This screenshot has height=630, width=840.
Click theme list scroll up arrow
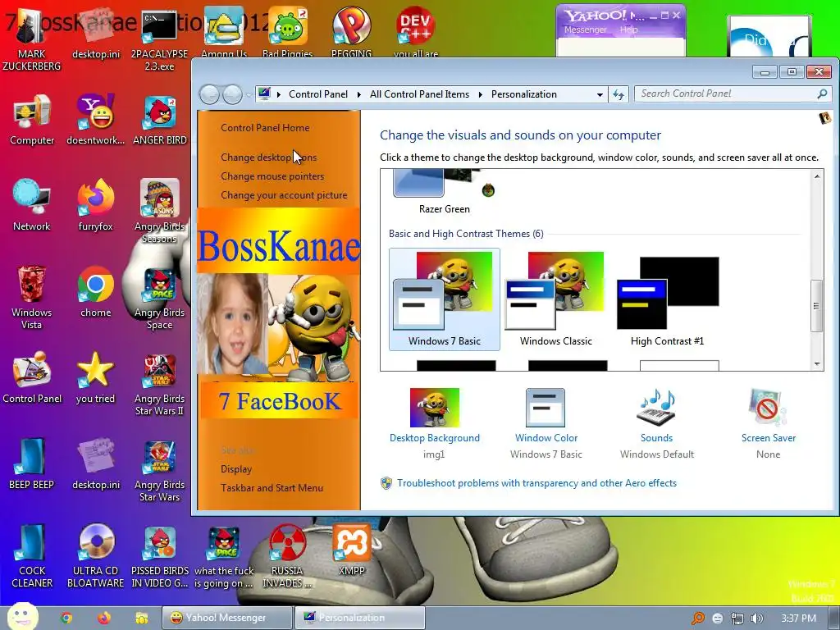817,176
